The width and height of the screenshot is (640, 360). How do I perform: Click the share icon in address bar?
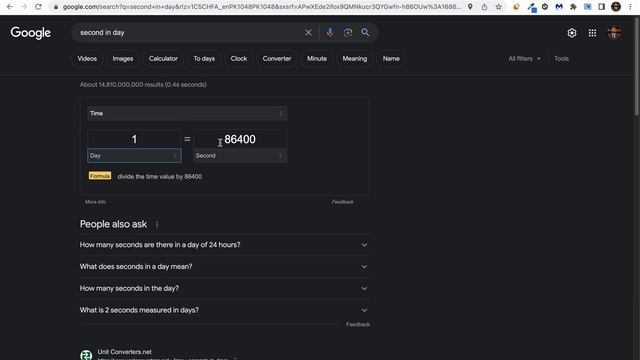[x=484, y=7]
